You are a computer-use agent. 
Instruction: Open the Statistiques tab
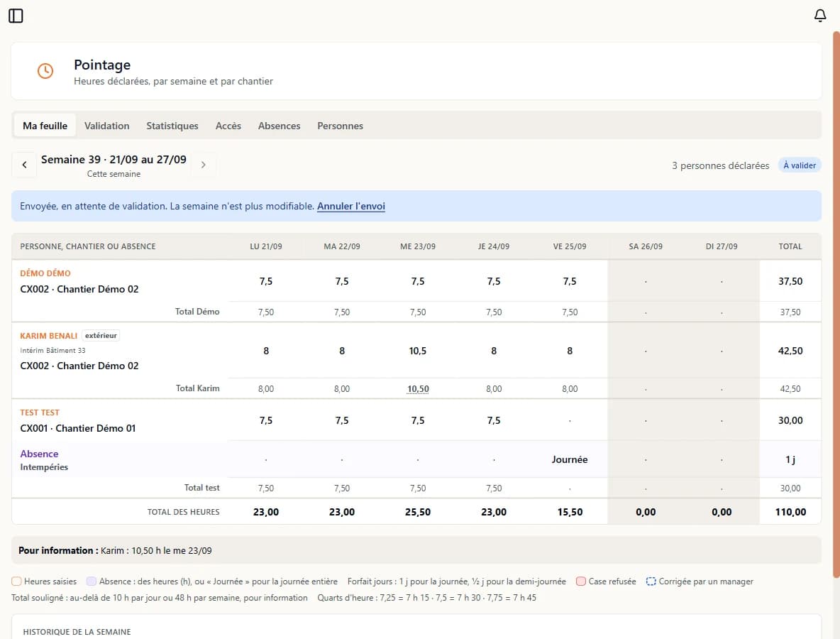point(172,126)
